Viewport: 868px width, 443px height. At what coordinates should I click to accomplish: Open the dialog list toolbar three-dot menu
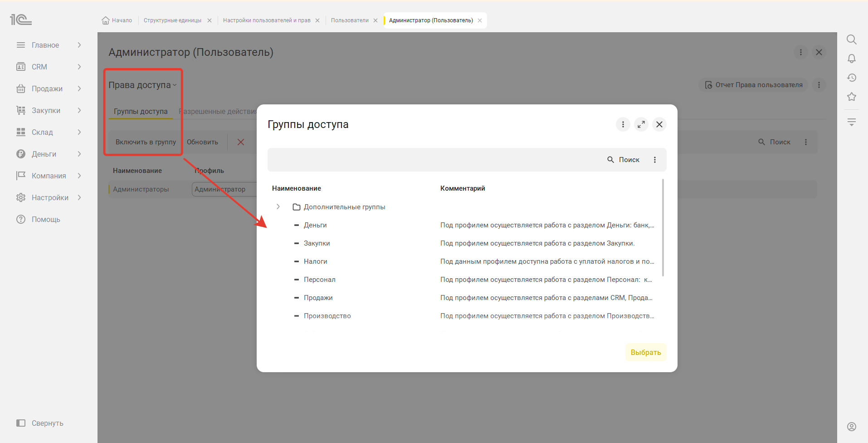[x=655, y=160]
